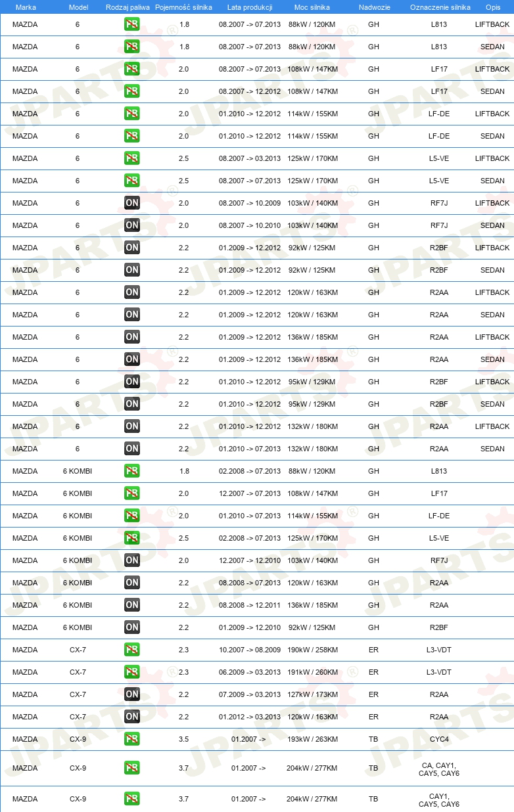This screenshot has width=514, height=812.
Task: Click the PB icon in the L5-VE SEDAN row
Action: coord(132,181)
